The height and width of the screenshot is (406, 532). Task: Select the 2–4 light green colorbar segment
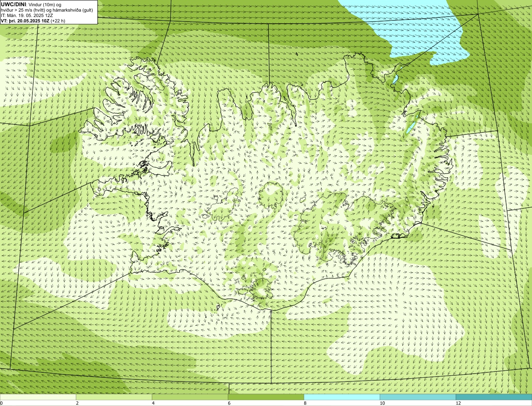pos(114,397)
